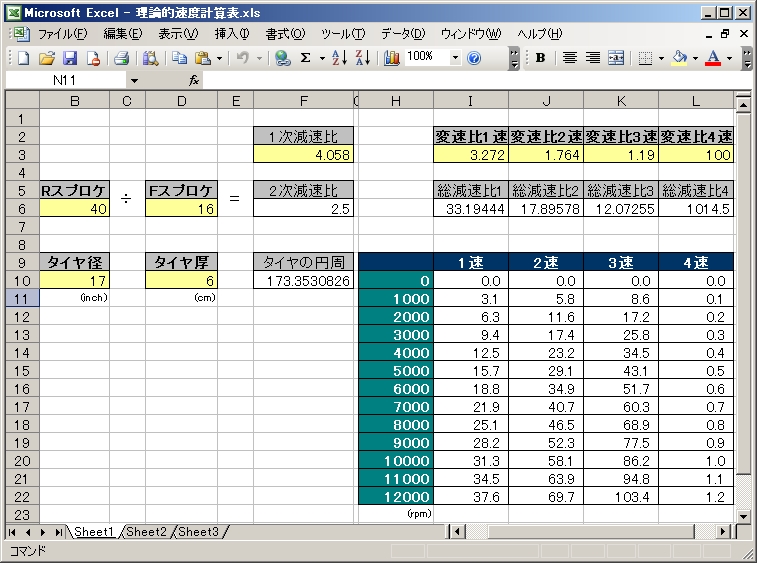Click the Permission document icon in the toolbar
Screen dimensions: 757x563
pyautogui.click(x=93, y=58)
